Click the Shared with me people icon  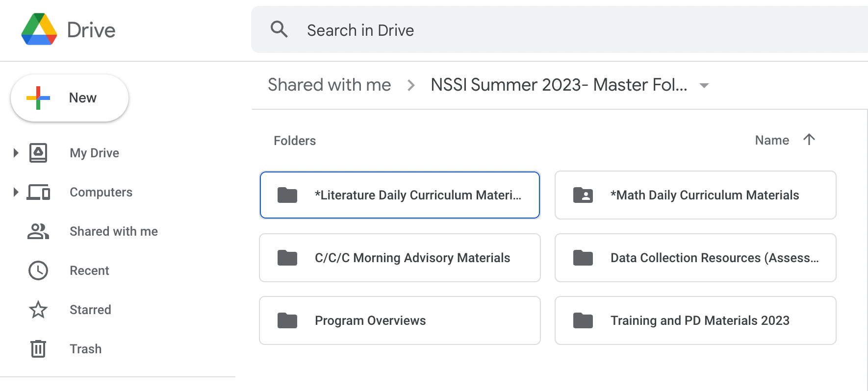[38, 231]
